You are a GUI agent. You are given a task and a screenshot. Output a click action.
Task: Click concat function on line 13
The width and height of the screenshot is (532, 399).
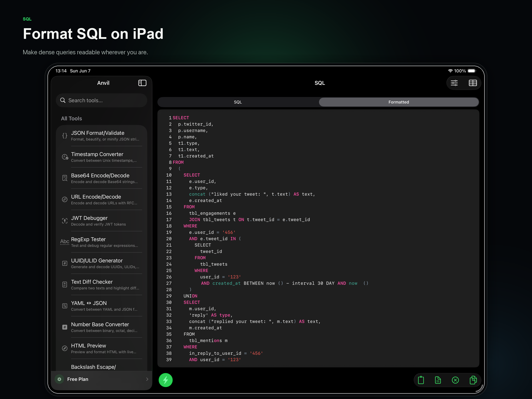(x=197, y=194)
